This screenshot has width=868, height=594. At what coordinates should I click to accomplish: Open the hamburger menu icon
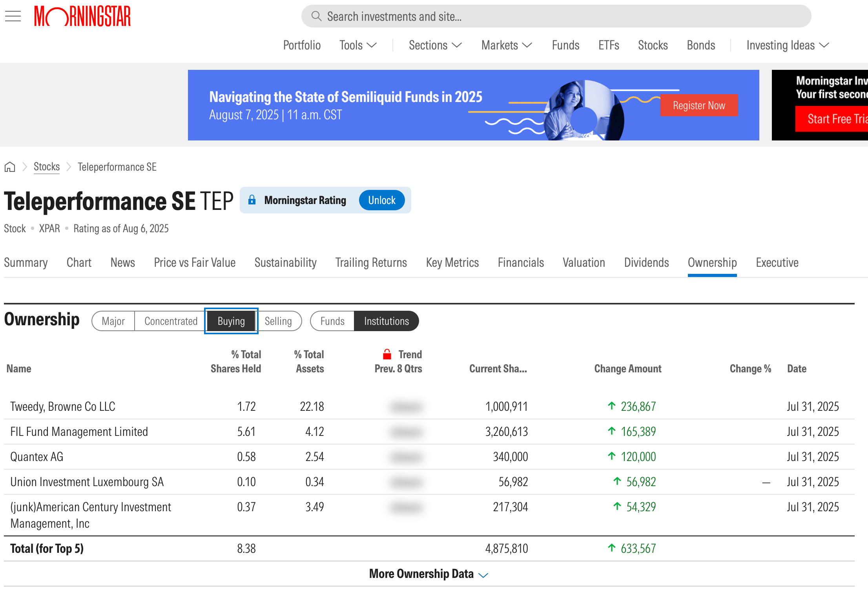pos(13,16)
